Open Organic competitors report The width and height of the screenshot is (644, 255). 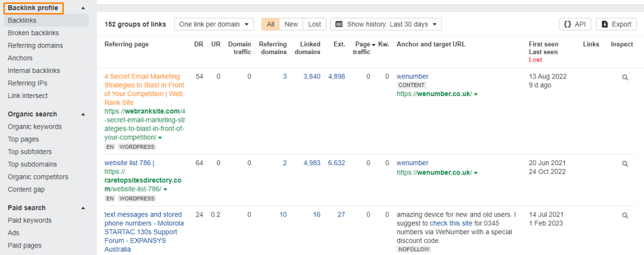[x=38, y=177]
